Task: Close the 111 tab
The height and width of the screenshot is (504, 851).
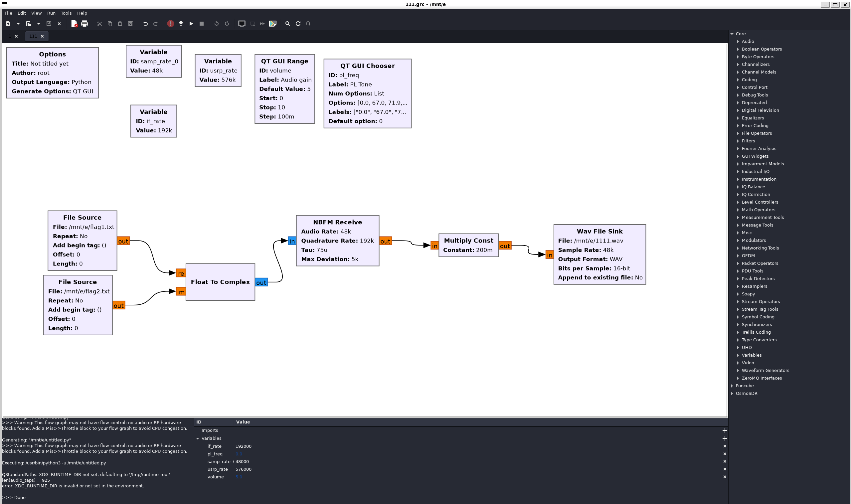Action: (42, 36)
